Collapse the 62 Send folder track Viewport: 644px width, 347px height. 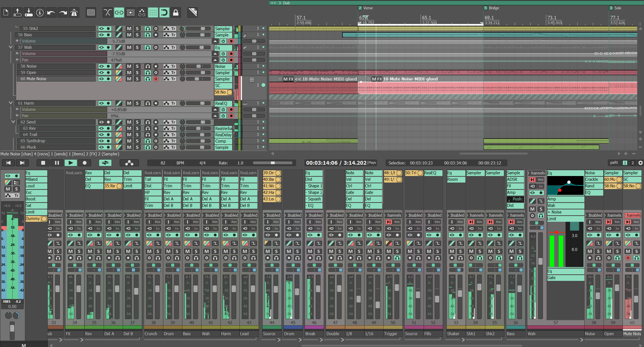tap(13, 122)
